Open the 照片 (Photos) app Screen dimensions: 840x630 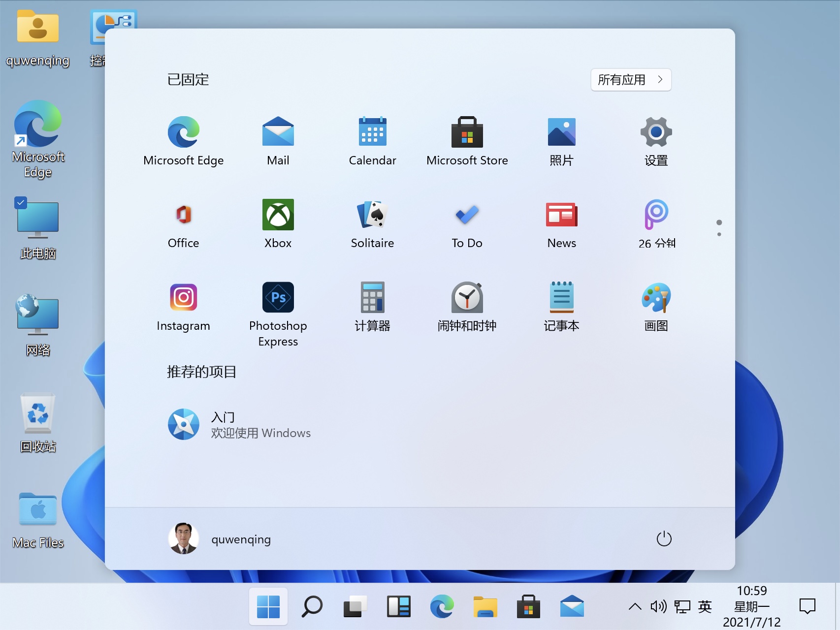(561, 141)
